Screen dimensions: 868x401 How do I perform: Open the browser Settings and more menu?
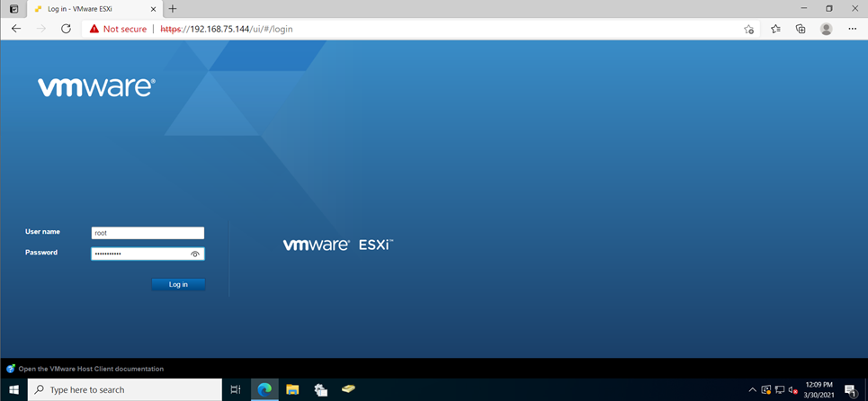(853, 29)
